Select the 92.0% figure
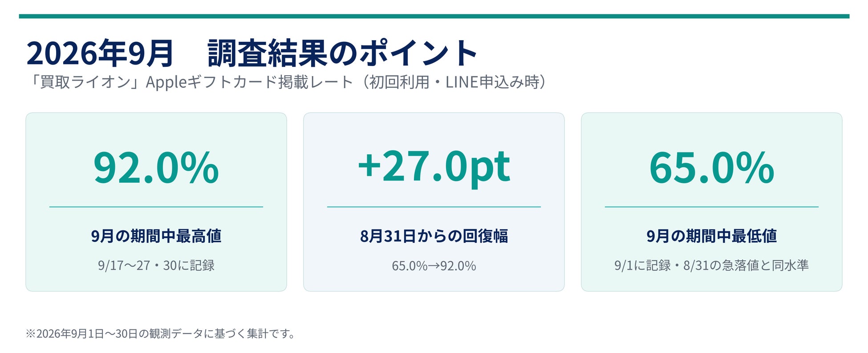Screen dimensions: 868x353 click(x=156, y=168)
